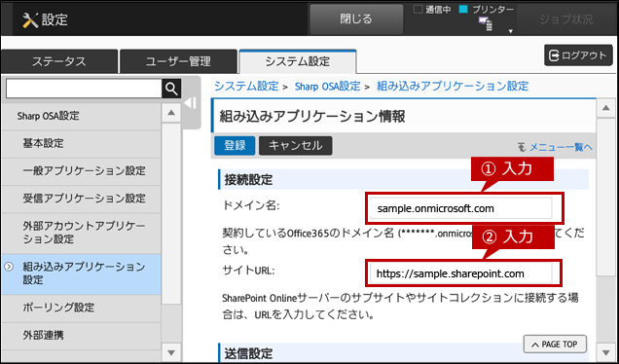619x364 pixels.
Task: Select the システム設定 tab
Action: 298,61
